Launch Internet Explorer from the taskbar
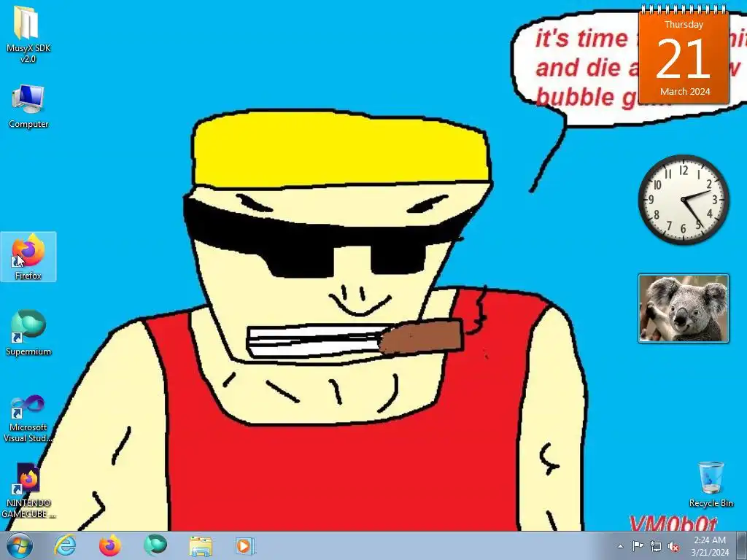Image resolution: width=747 pixels, height=560 pixels. [x=65, y=545]
